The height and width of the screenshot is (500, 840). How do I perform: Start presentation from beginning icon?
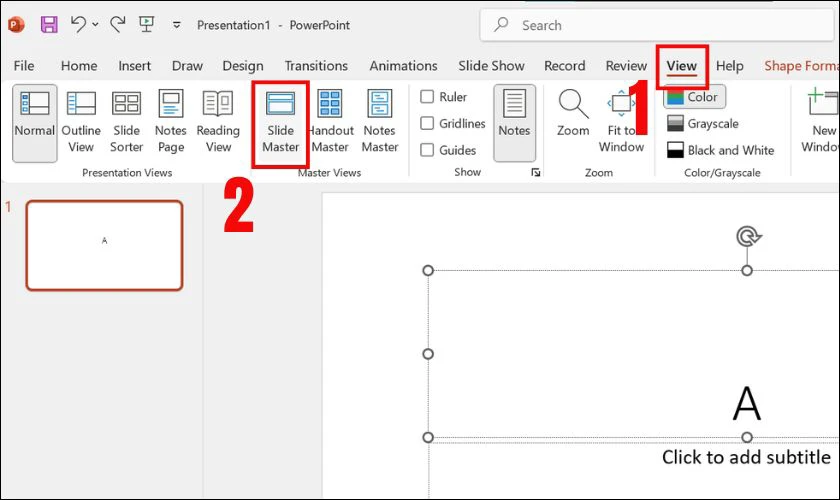pos(146,24)
